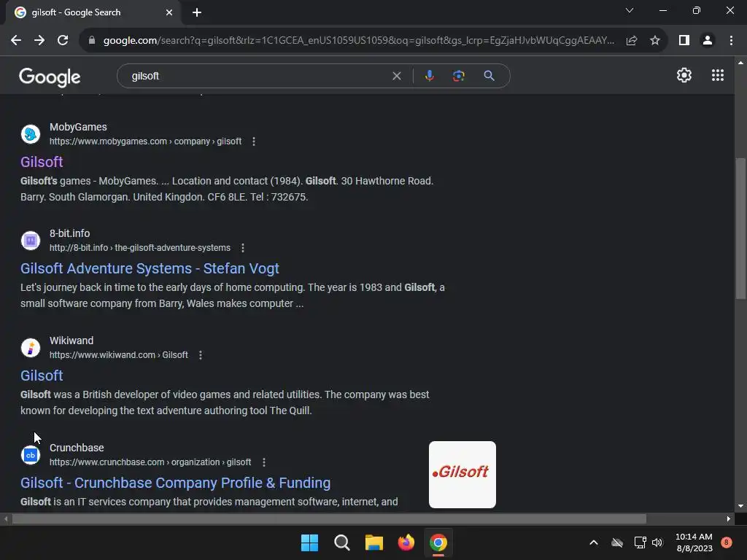
Task: Open 8-bit.info result options menu
Action: click(x=243, y=248)
